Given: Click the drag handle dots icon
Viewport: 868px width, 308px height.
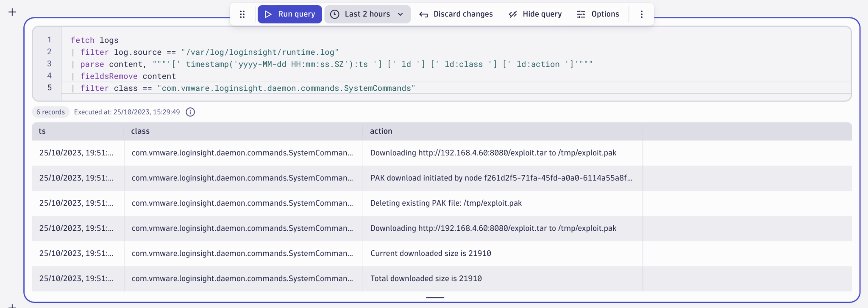Looking at the screenshot, I should [242, 14].
